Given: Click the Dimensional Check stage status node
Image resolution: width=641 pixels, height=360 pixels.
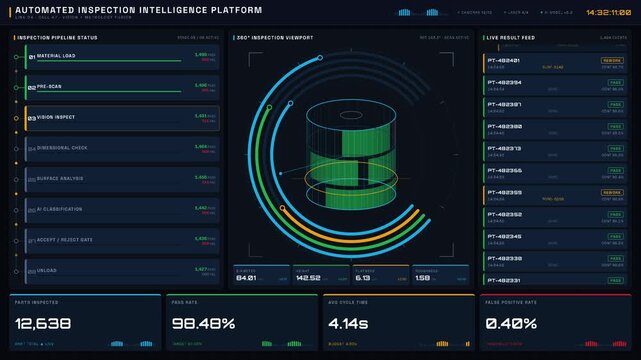Looking at the screenshot, I should (x=16, y=149).
